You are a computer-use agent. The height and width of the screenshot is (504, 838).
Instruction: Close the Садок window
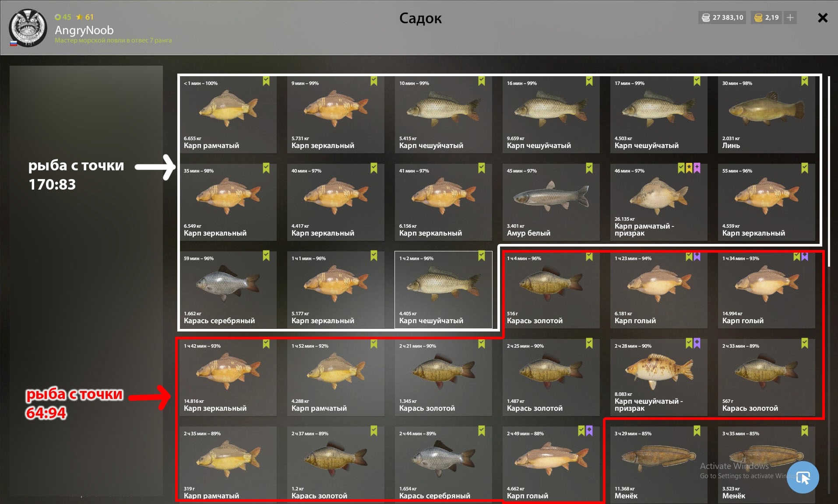(x=823, y=18)
